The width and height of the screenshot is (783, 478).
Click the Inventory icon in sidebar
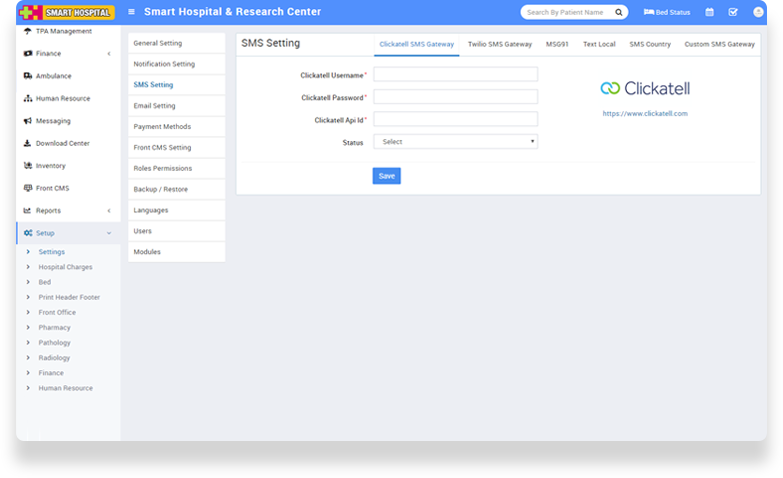pyautogui.click(x=27, y=166)
